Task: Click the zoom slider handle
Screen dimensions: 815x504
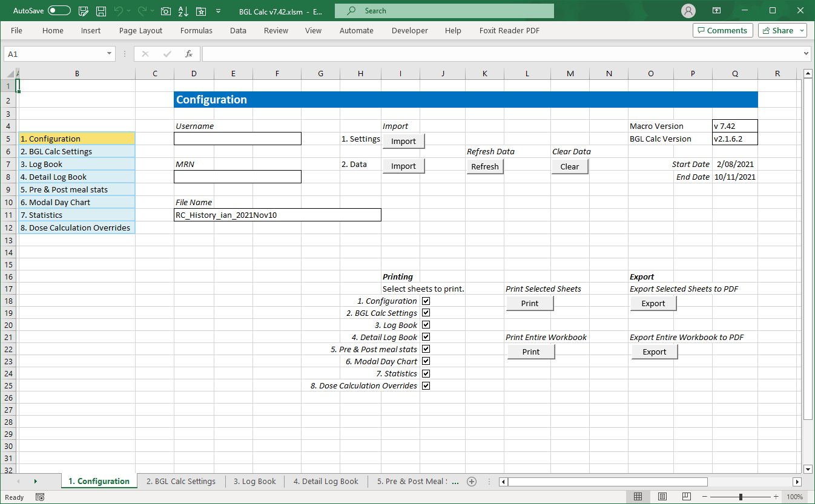Action: [x=741, y=497]
